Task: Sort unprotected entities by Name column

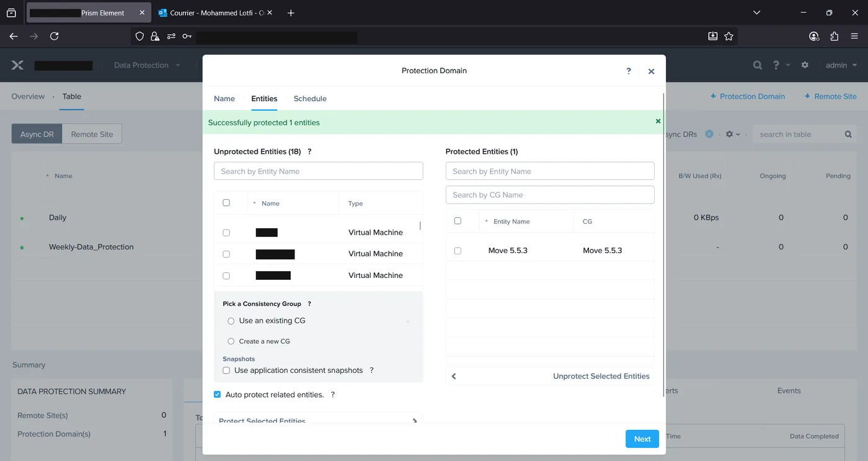Action: pos(270,204)
